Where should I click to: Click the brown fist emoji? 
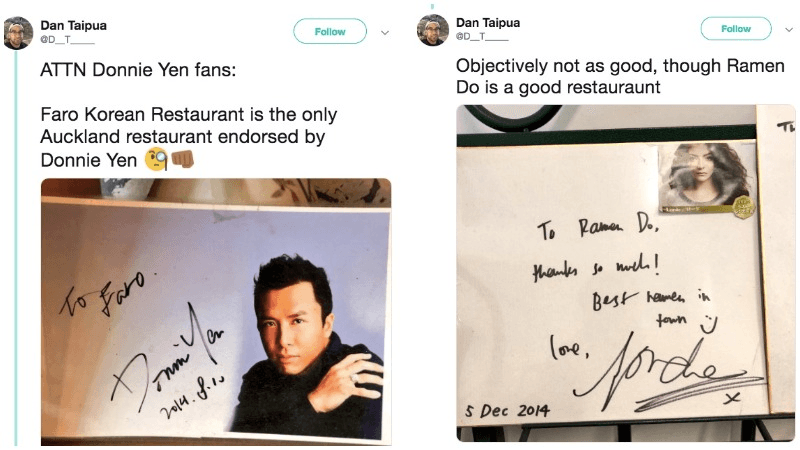coord(182,159)
